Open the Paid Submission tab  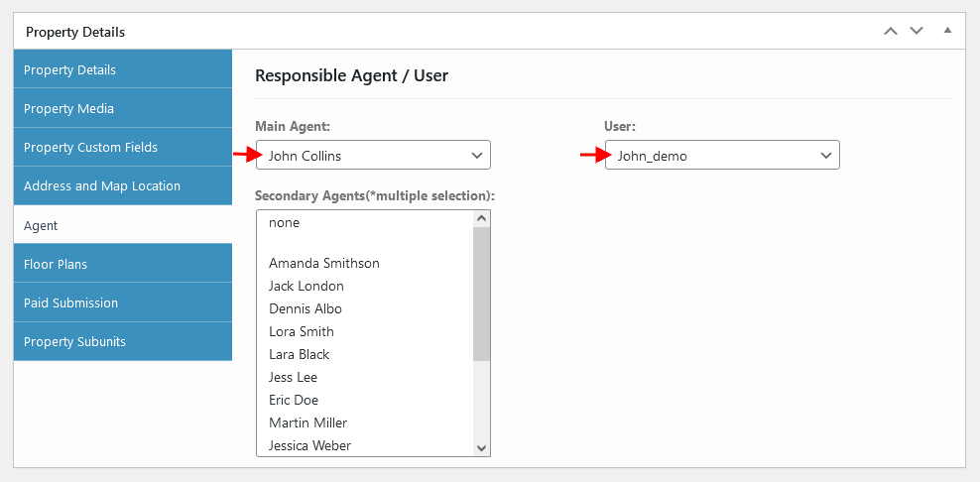123,302
